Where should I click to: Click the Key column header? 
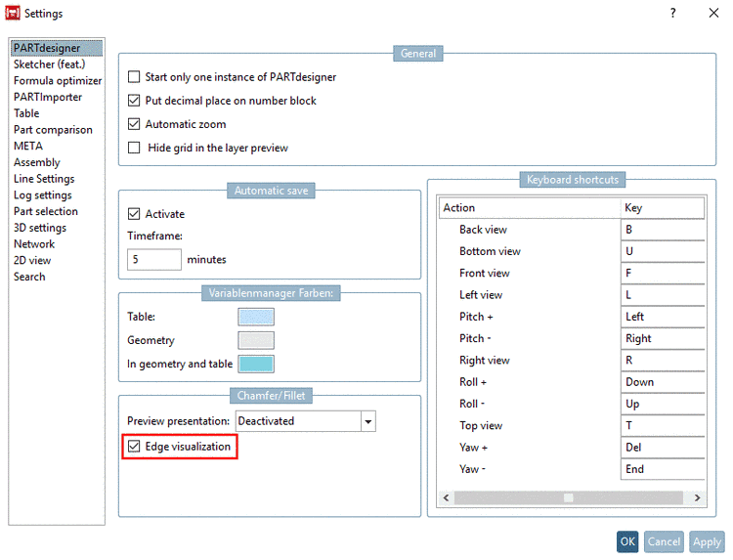(663, 207)
